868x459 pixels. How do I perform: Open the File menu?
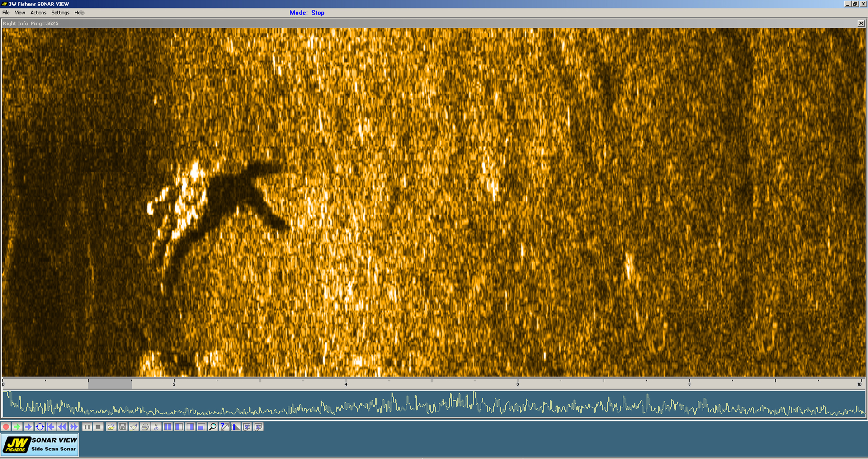(6, 13)
